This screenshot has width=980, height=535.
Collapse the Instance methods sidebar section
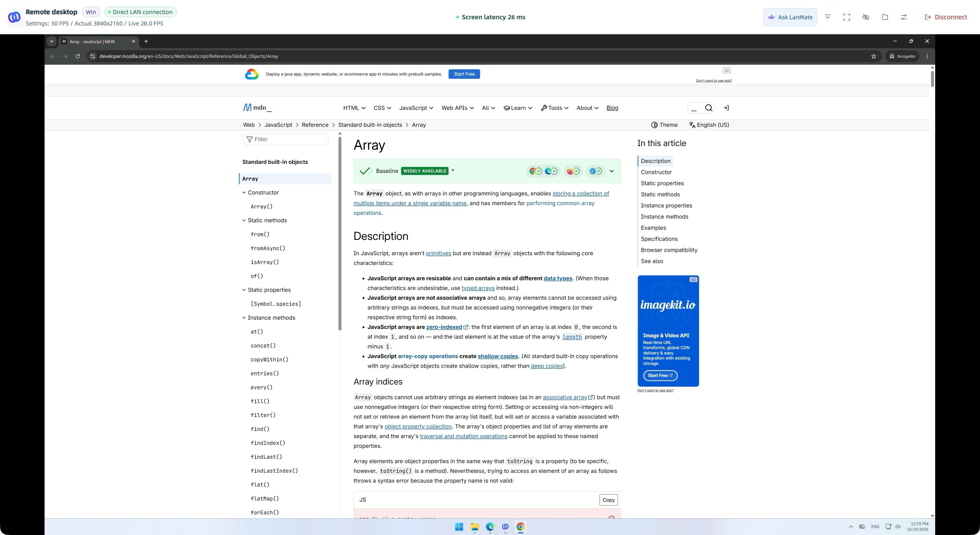(x=244, y=318)
